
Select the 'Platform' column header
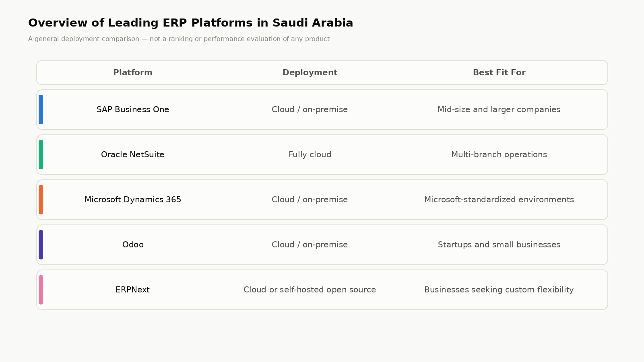[133, 72]
